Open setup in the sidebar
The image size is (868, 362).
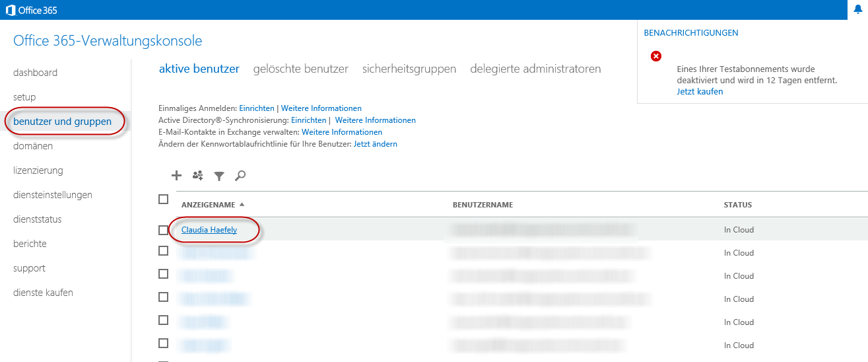[24, 97]
